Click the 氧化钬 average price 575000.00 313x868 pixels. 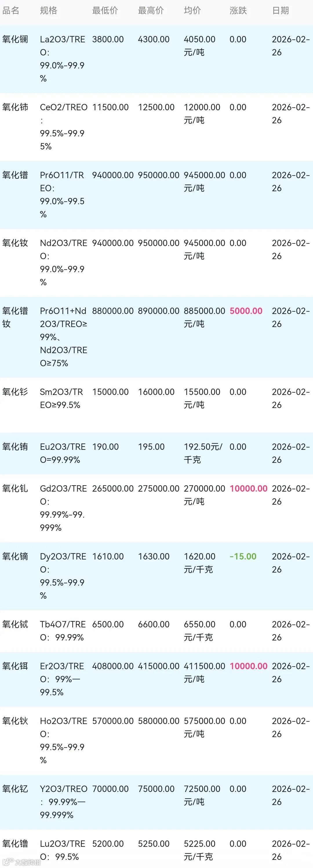click(x=204, y=721)
